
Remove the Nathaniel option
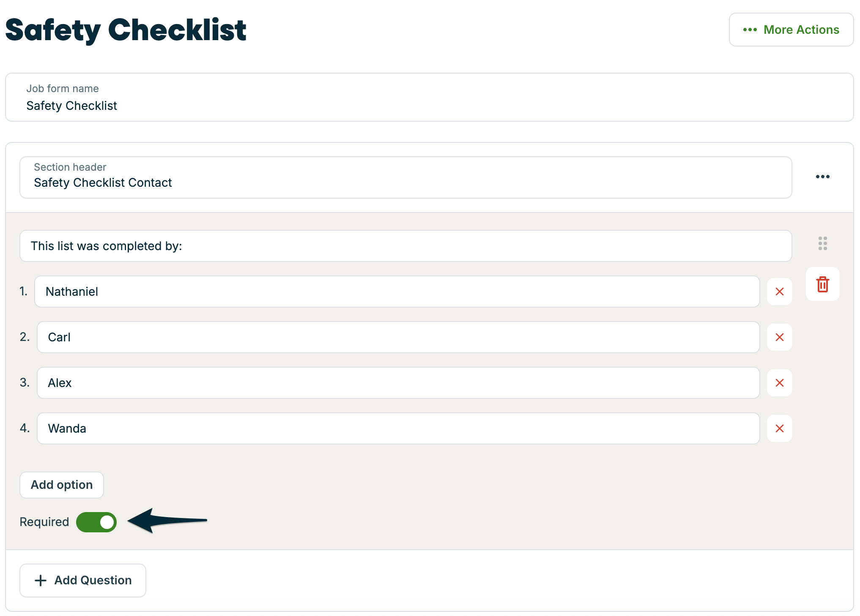(x=779, y=292)
